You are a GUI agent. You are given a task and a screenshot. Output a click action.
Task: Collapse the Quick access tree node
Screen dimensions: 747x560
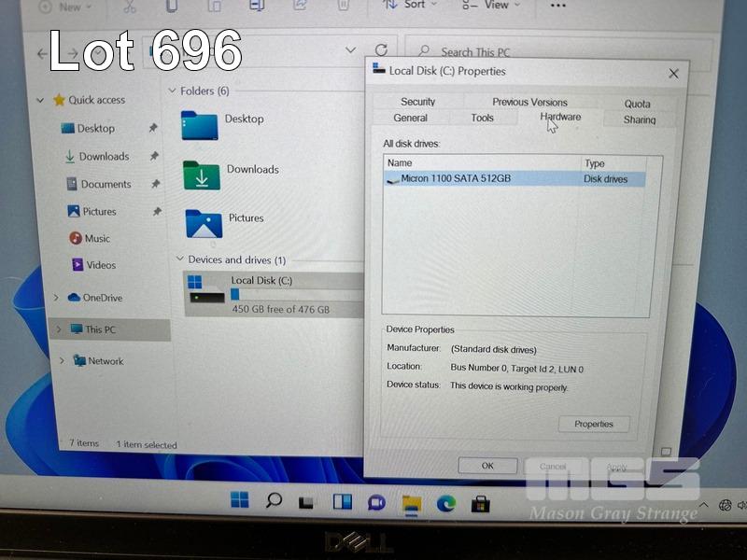pyautogui.click(x=40, y=101)
